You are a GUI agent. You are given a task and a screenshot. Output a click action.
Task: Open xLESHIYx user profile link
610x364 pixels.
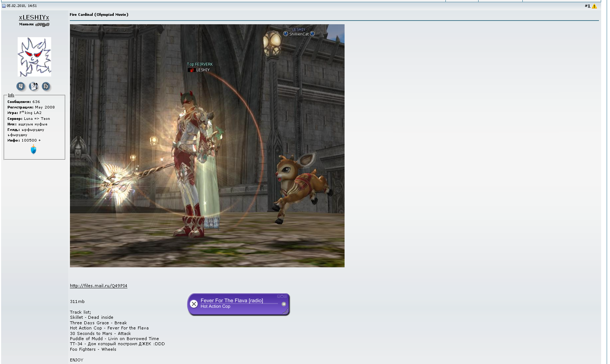pos(34,17)
